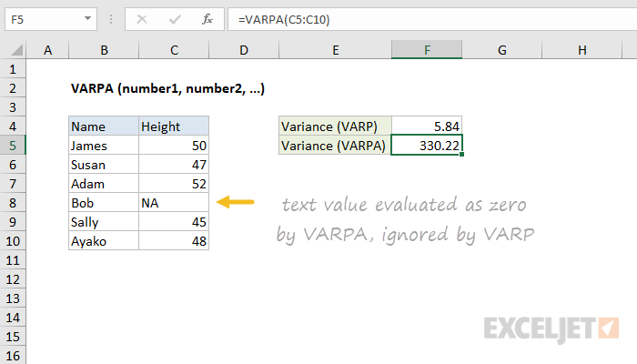Select column C header
This screenshot has width=637, height=364.
(174, 50)
